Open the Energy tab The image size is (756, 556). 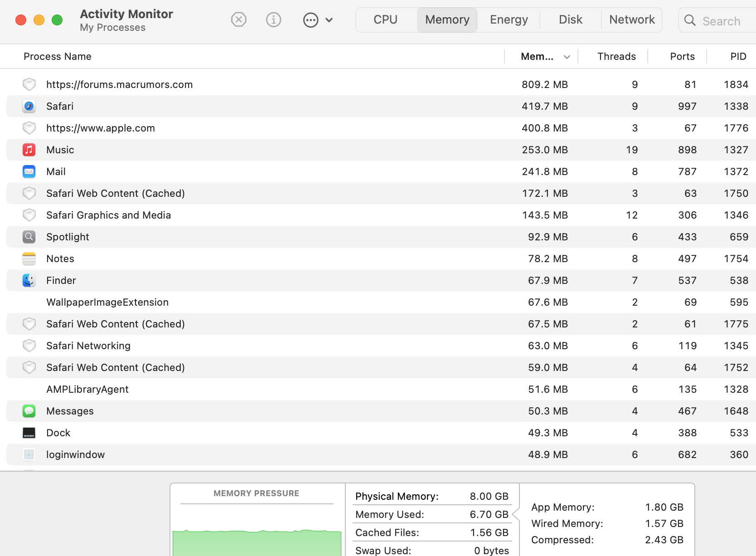[x=509, y=20]
